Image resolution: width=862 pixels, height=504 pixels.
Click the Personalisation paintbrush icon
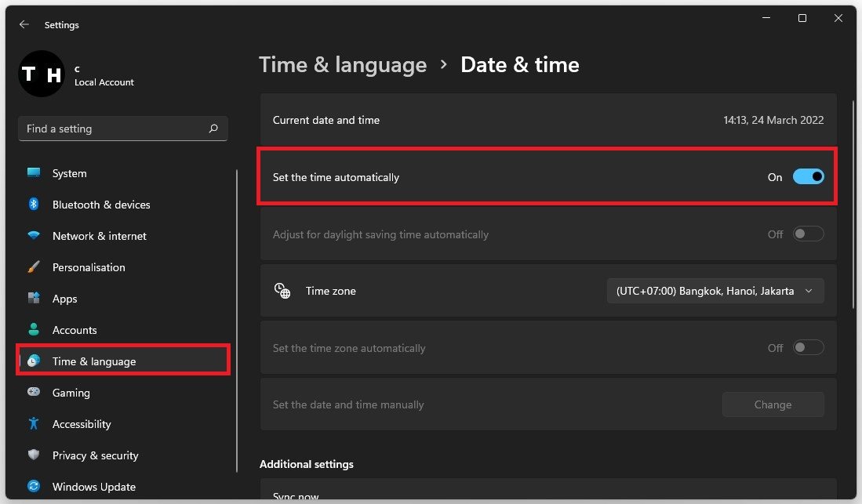pos(34,267)
